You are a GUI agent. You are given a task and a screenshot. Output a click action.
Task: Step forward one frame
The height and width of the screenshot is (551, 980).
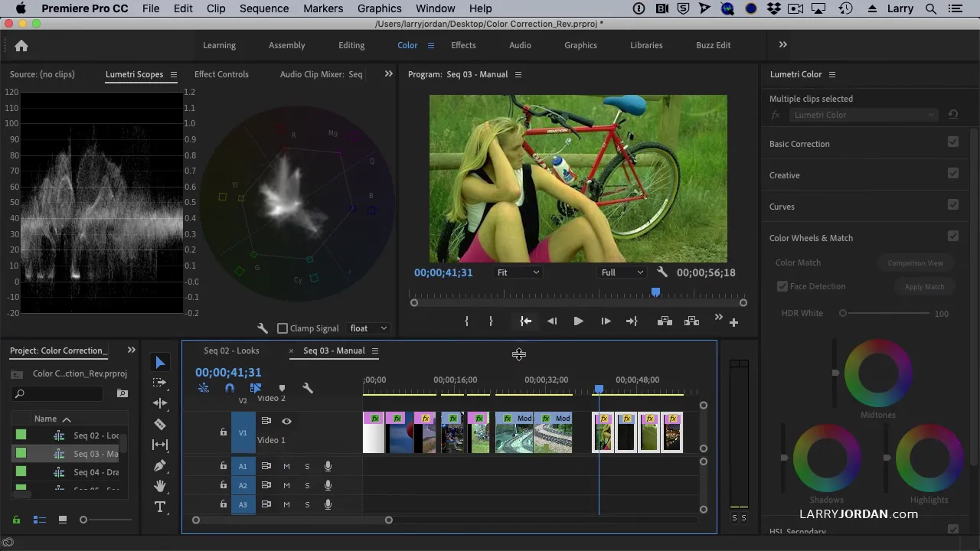coord(606,321)
